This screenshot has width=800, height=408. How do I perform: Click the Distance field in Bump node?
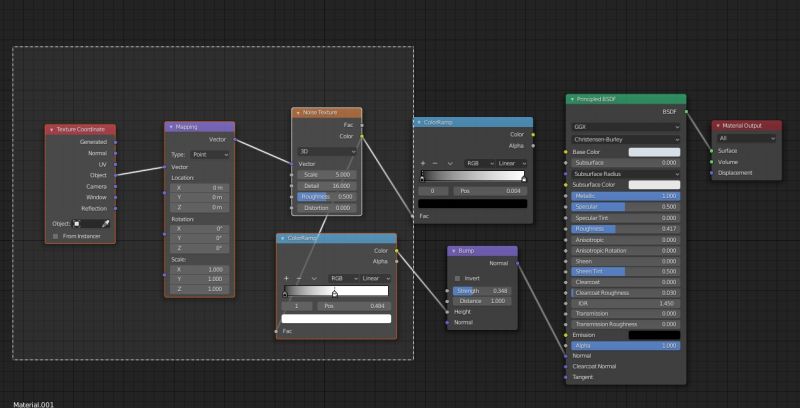(482, 301)
